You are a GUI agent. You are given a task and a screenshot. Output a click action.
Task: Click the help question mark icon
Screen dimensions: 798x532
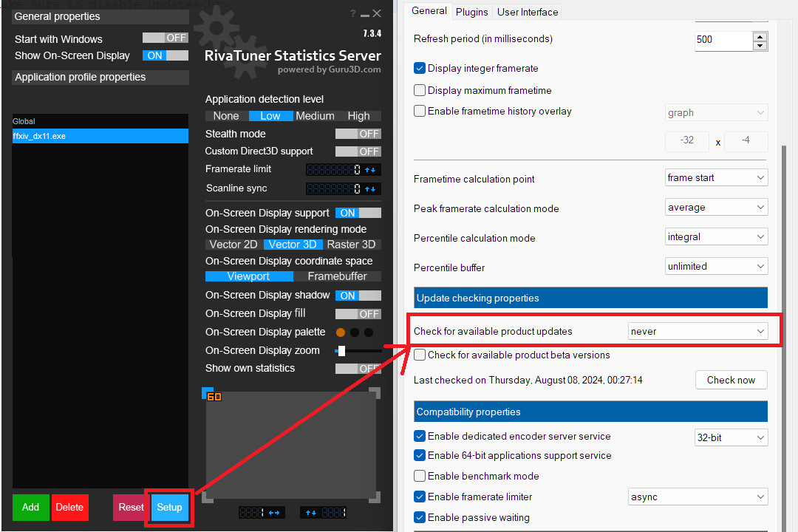(x=353, y=13)
